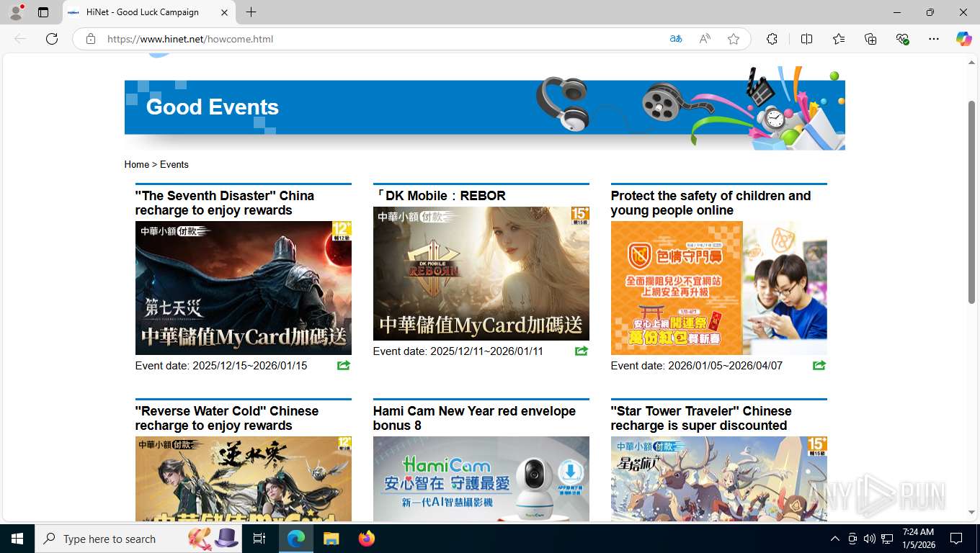
Task: Open the notification center icon
Action: point(956,539)
